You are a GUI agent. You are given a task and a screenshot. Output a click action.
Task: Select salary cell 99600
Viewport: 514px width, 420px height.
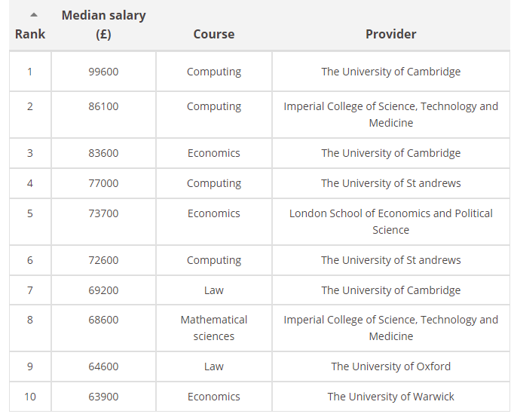click(103, 72)
